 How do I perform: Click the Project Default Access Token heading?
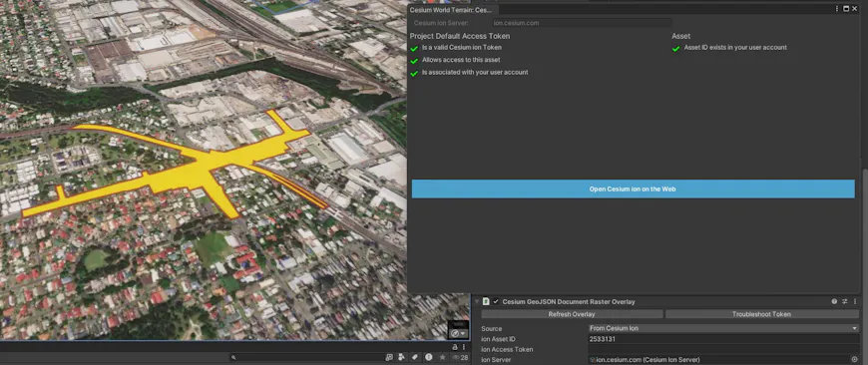460,36
